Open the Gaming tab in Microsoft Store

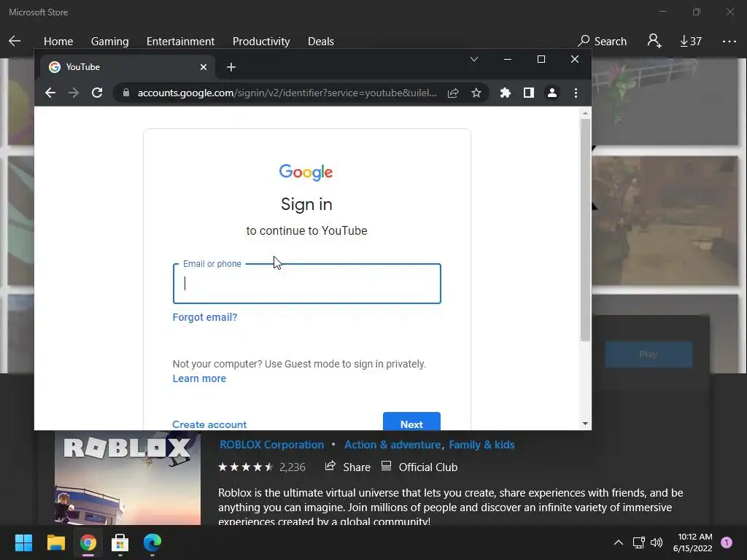tap(109, 42)
